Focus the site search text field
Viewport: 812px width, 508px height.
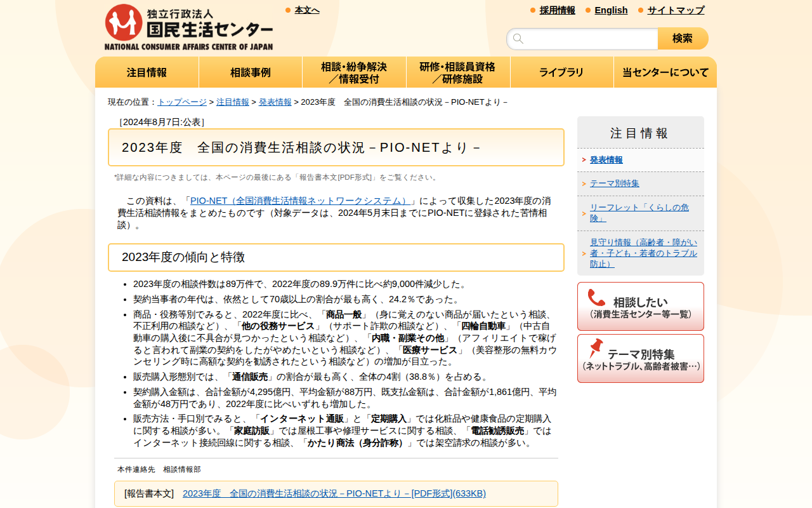coord(582,39)
